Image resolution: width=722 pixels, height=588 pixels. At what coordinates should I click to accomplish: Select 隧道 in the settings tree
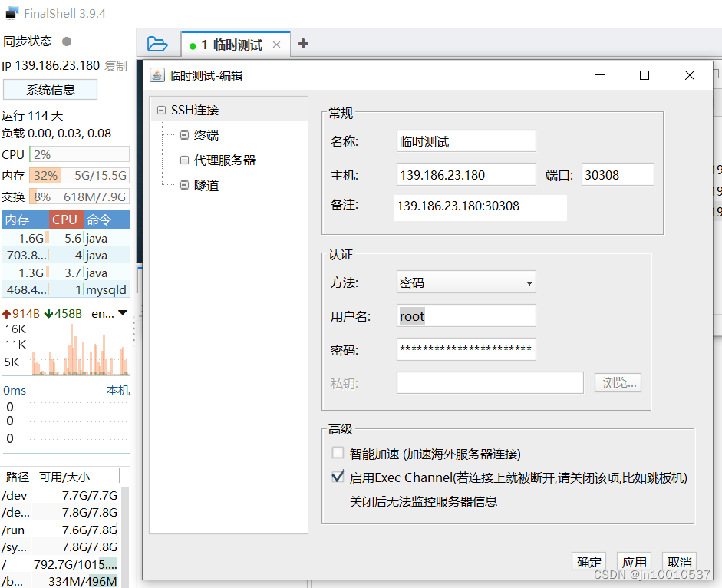click(206, 185)
